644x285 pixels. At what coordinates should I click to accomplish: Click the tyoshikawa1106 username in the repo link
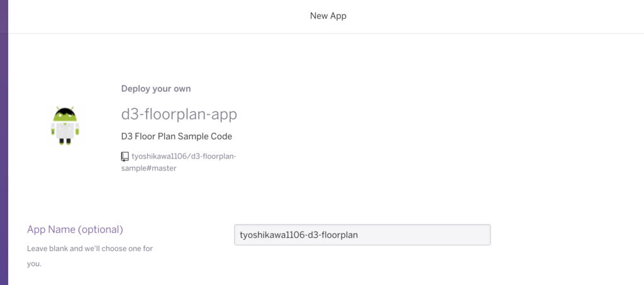click(158, 157)
